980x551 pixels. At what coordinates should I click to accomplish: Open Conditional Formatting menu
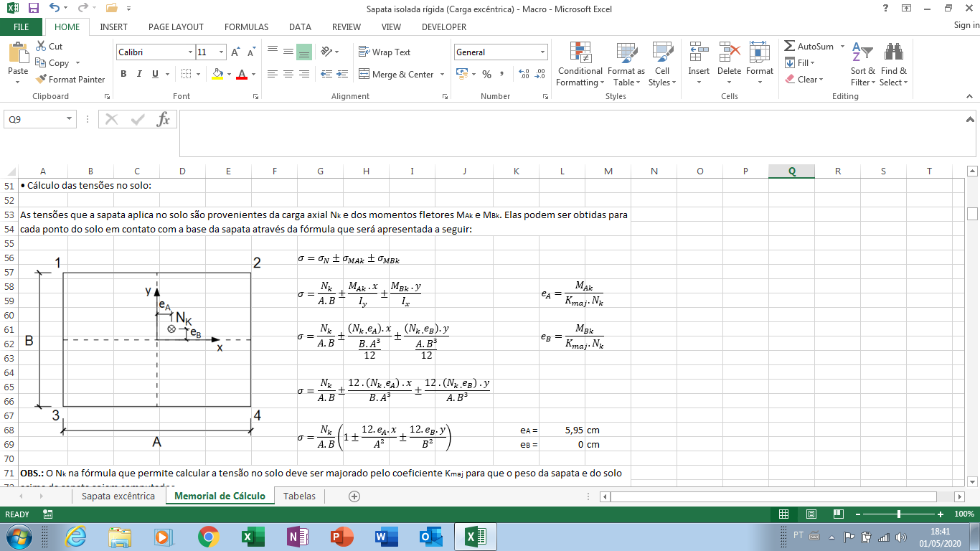coord(580,64)
